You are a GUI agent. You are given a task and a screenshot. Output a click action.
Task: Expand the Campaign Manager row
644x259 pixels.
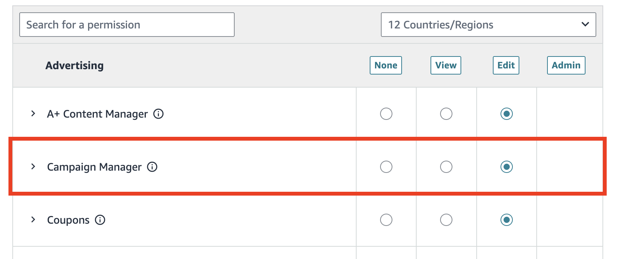pyautogui.click(x=33, y=167)
